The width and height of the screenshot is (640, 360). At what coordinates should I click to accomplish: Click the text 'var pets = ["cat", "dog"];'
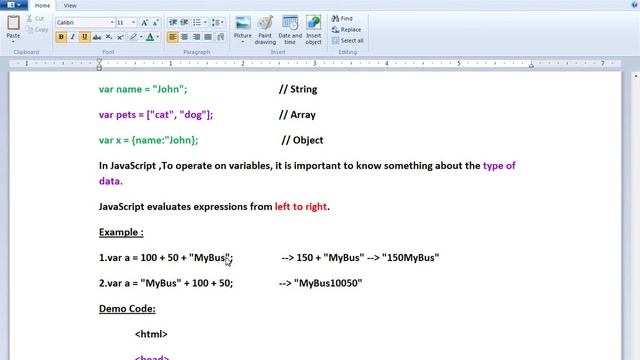(x=156, y=115)
